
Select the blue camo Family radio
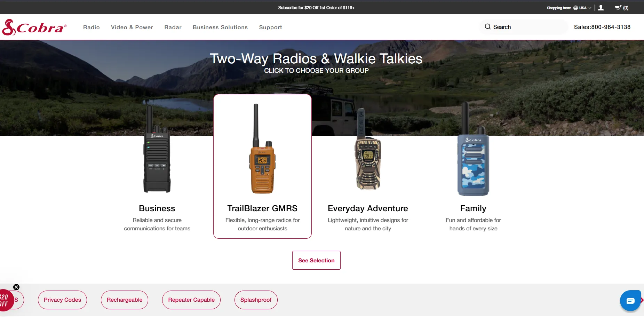pyautogui.click(x=473, y=153)
